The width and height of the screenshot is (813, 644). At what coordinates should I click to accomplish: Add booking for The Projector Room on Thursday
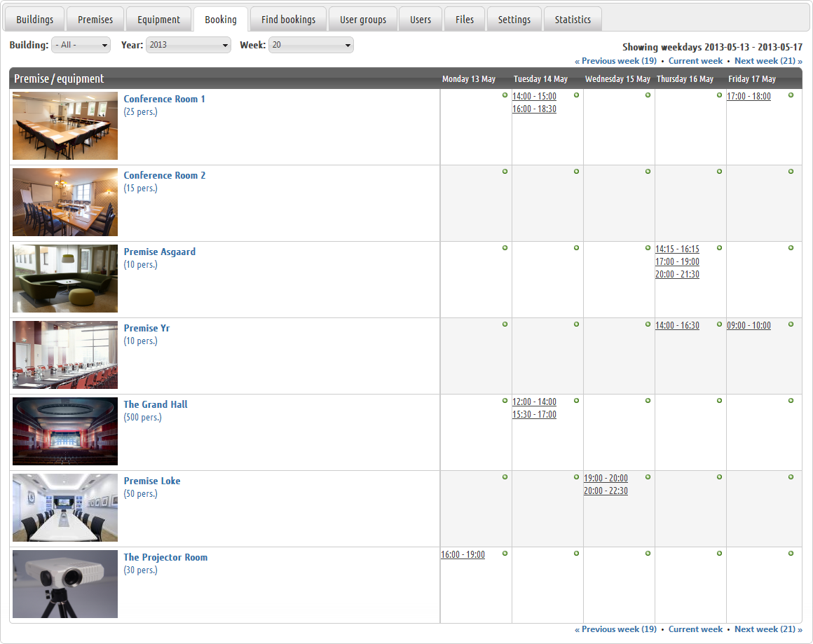tap(720, 554)
